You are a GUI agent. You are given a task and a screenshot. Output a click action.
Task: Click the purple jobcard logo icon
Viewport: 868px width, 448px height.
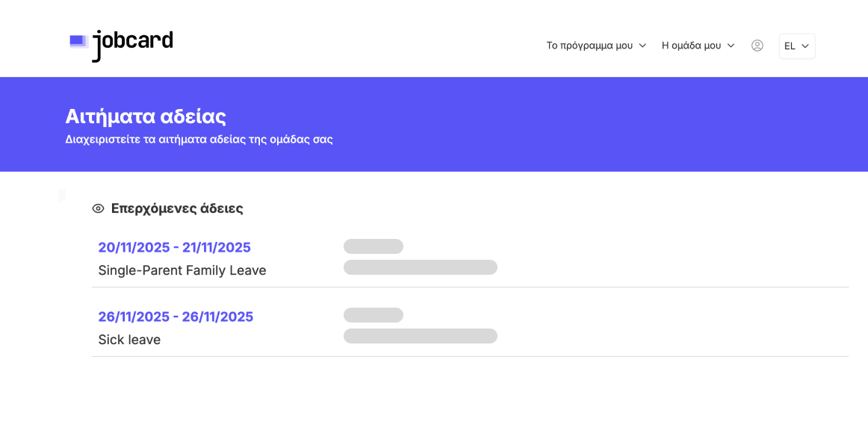tap(78, 42)
